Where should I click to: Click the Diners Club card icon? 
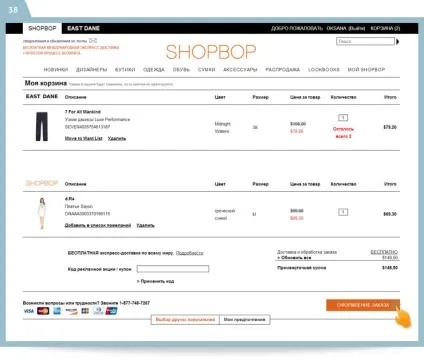pyautogui.click(x=98, y=311)
